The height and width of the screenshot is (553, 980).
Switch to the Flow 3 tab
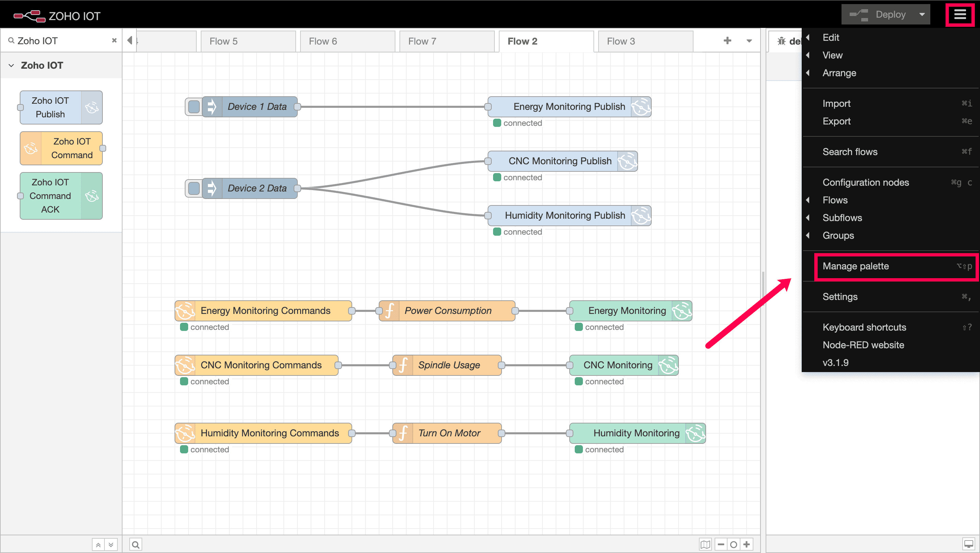(x=645, y=41)
